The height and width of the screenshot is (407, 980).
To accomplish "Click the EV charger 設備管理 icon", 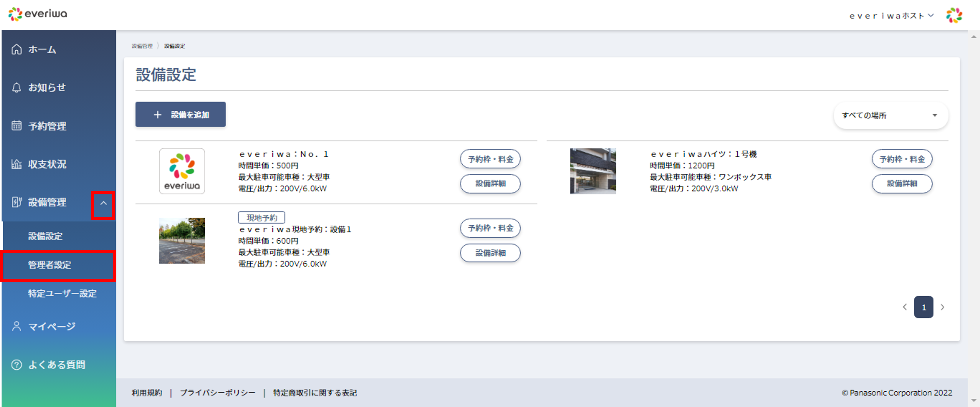I will 16,202.
